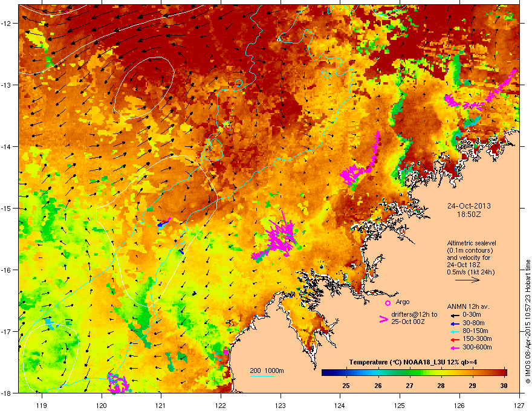Click the red 150-300m arrow legend icon

(x=455, y=340)
